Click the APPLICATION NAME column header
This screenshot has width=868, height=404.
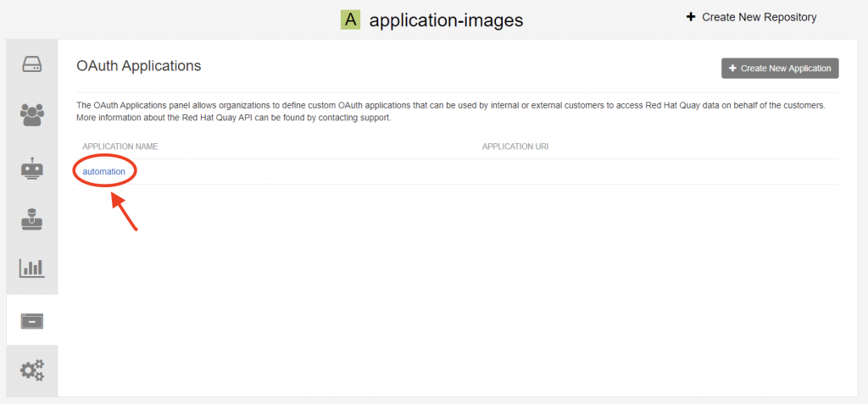pyautogui.click(x=120, y=147)
